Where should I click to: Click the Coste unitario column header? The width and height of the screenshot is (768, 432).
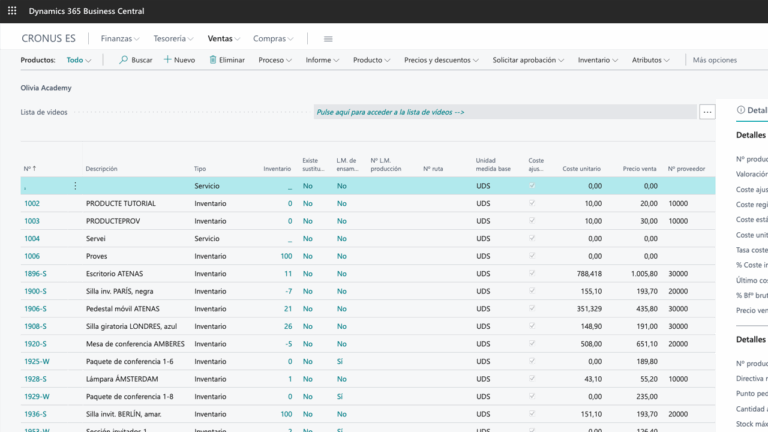coord(581,168)
